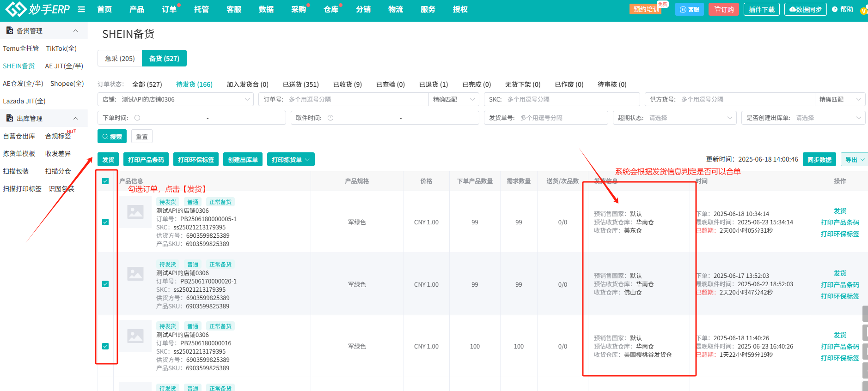Click the 客服 customer service button
The image size is (868, 391).
[690, 9]
